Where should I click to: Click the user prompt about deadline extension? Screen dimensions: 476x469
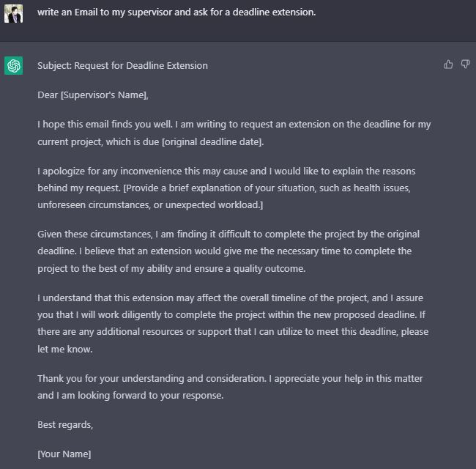tap(176, 12)
